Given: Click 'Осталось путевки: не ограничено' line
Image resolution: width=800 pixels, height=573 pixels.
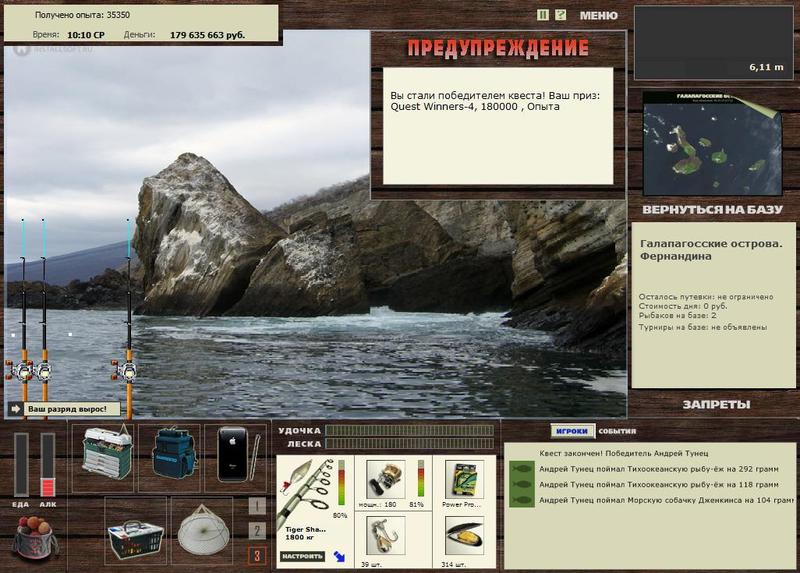Looking at the screenshot, I should click(706, 296).
